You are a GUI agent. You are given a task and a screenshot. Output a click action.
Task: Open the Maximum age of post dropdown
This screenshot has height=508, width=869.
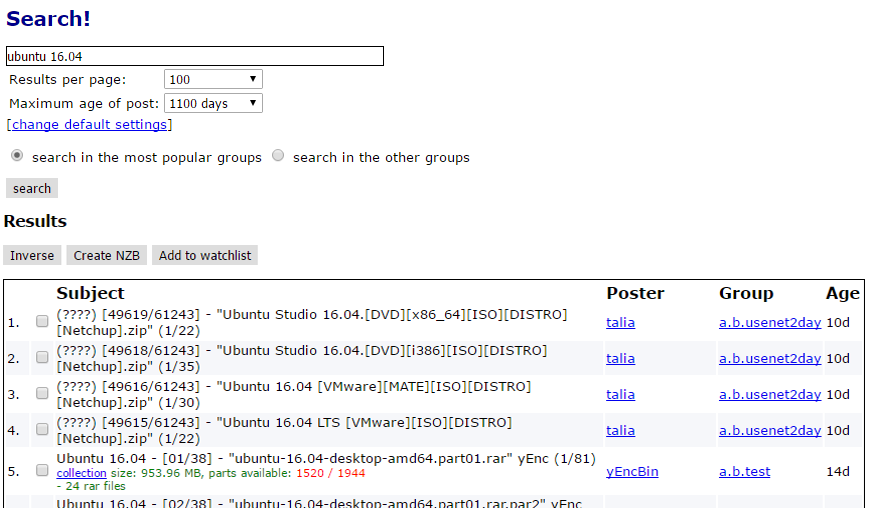213,103
